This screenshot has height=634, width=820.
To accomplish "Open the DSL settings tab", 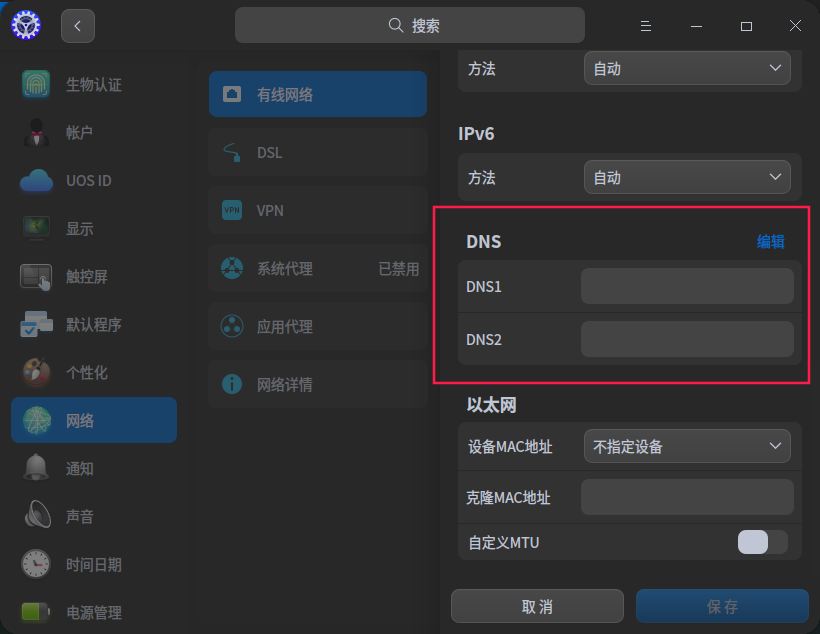I will pyautogui.click(x=318, y=152).
